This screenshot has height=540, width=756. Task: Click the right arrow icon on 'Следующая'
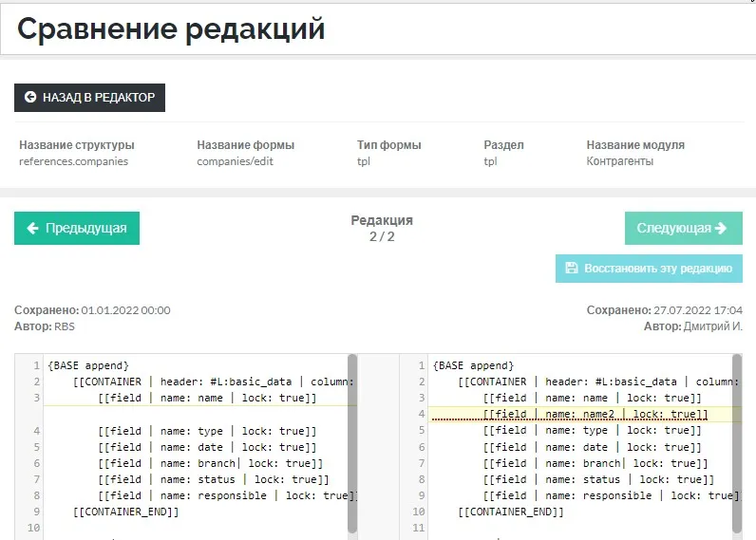[x=721, y=228]
